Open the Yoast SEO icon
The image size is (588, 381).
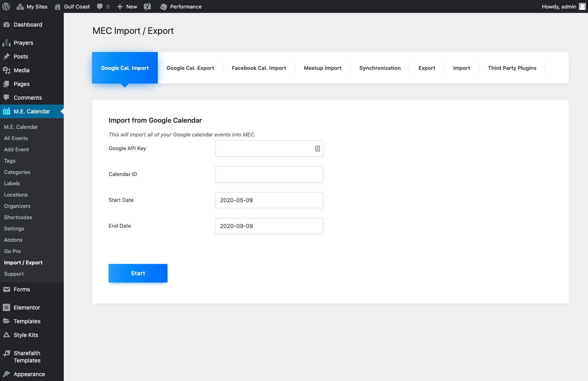(x=148, y=6)
